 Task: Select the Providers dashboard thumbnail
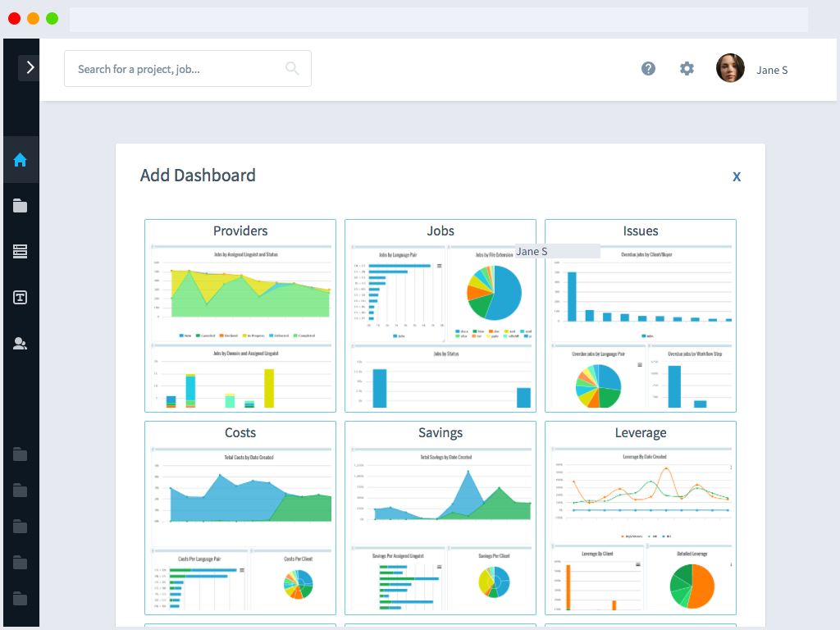tap(240, 316)
